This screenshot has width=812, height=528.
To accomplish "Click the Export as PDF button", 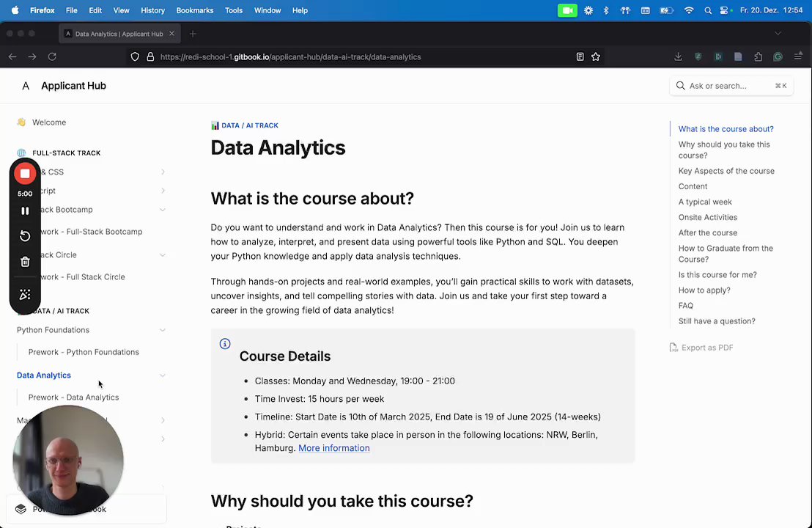I will [701, 348].
